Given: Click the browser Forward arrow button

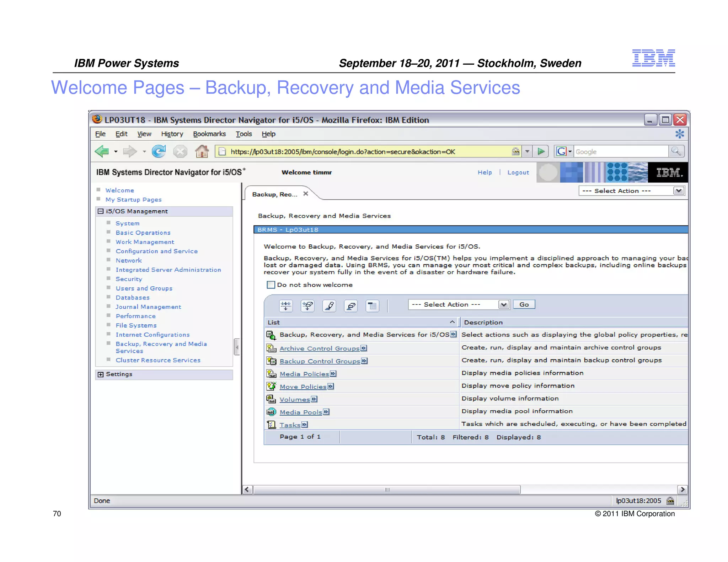Looking at the screenshot, I should coord(130,152).
